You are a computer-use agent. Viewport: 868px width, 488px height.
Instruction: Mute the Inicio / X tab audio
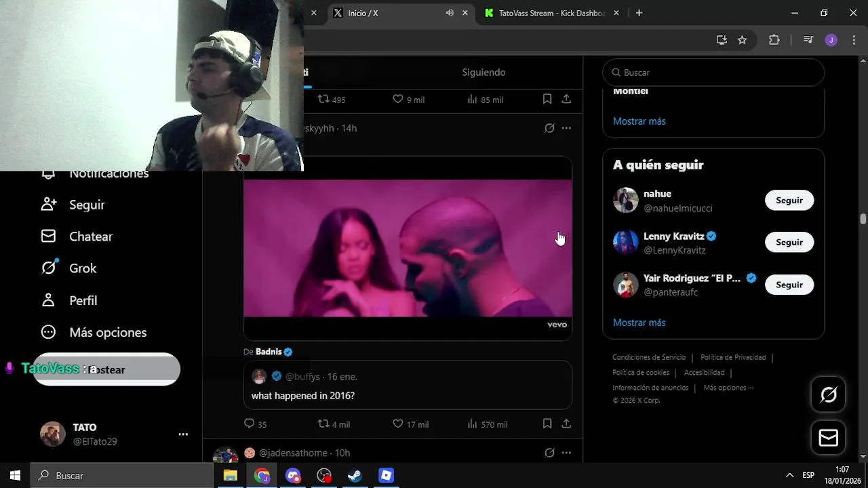(450, 13)
